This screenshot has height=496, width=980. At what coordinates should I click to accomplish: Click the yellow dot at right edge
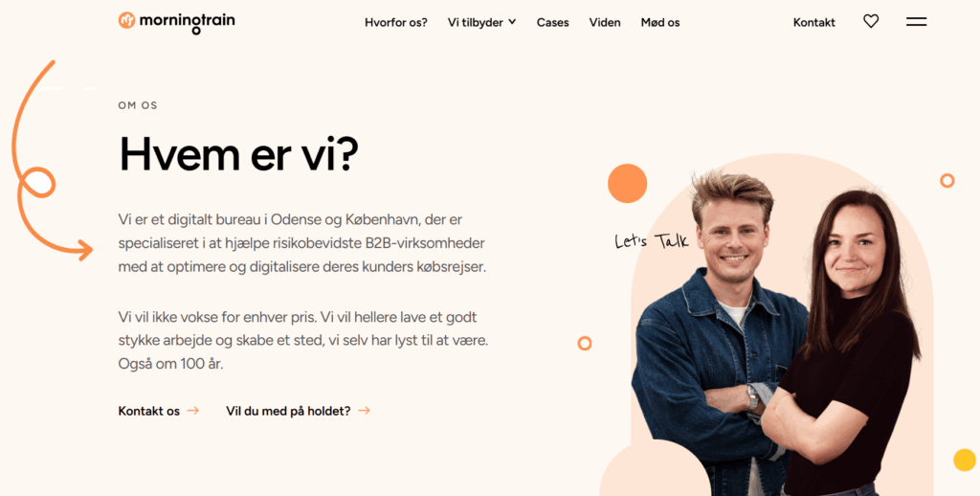[x=965, y=460]
